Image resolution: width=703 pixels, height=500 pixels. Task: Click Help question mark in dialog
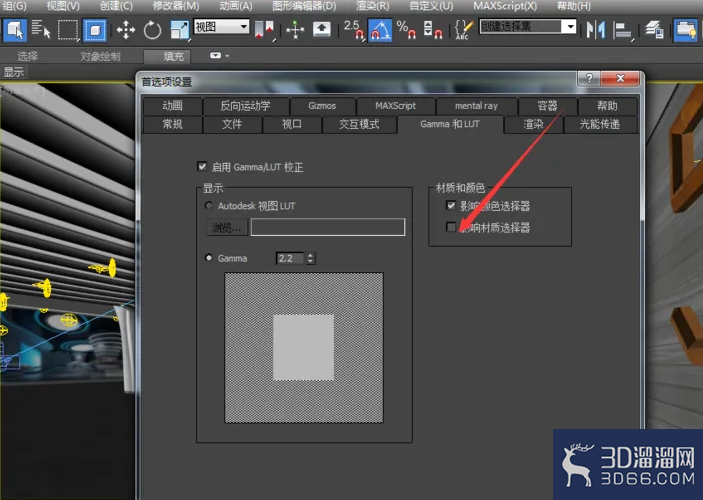[589, 78]
